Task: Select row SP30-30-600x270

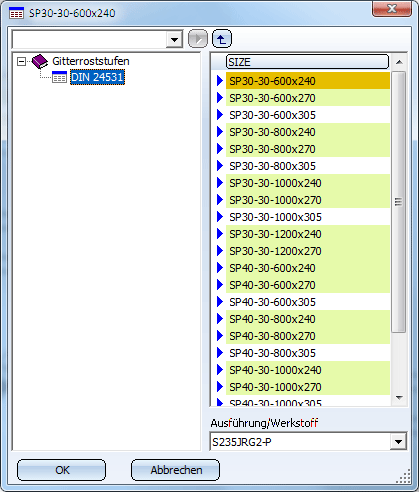Action: pyautogui.click(x=308, y=98)
